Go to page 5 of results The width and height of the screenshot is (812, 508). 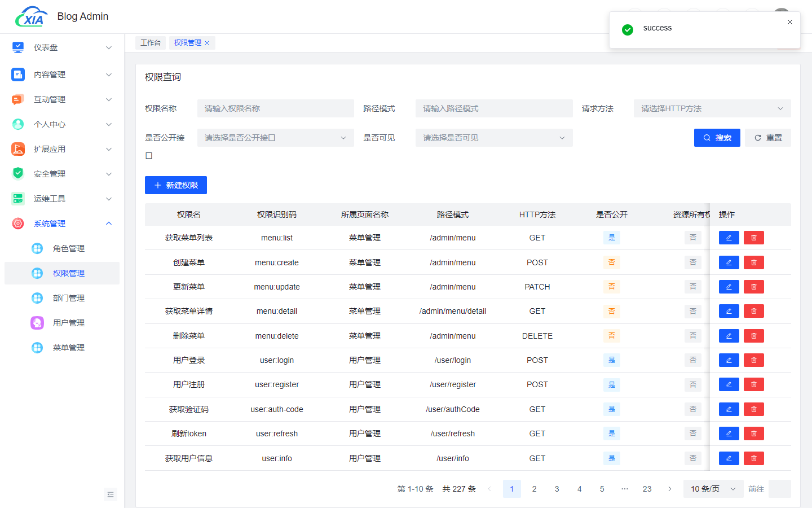602,489
